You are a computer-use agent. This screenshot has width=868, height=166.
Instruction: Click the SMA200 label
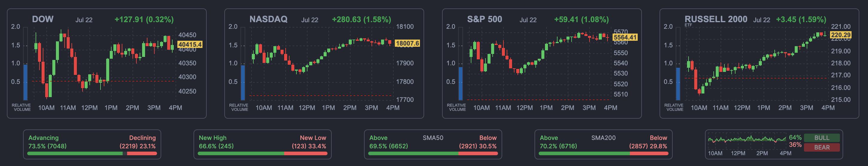click(x=604, y=138)
